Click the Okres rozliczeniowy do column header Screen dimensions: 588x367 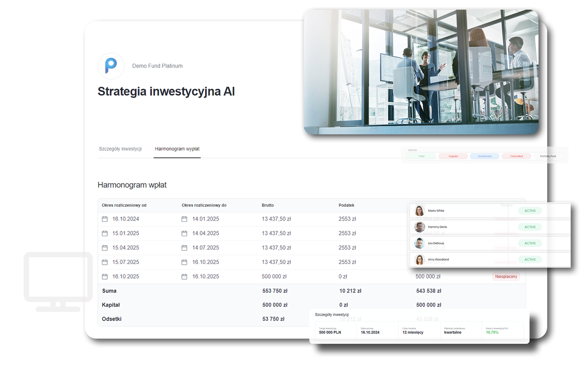click(204, 205)
